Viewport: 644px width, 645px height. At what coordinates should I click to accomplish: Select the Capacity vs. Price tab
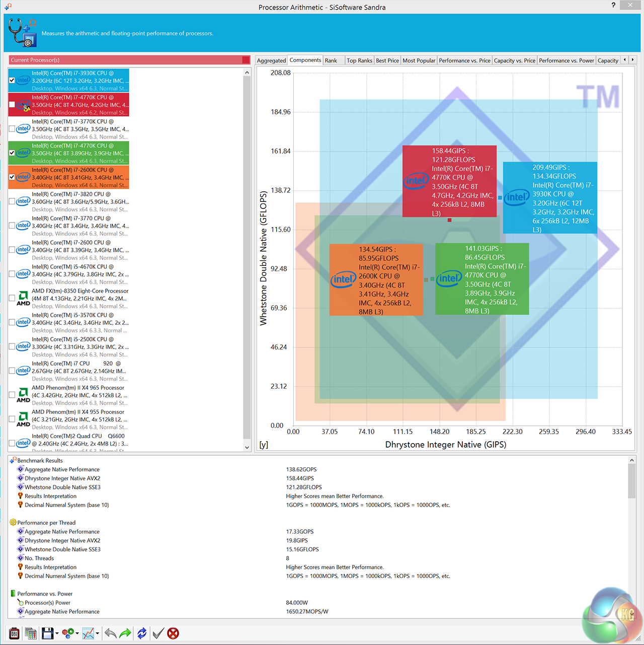pyautogui.click(x=515, y=60)
